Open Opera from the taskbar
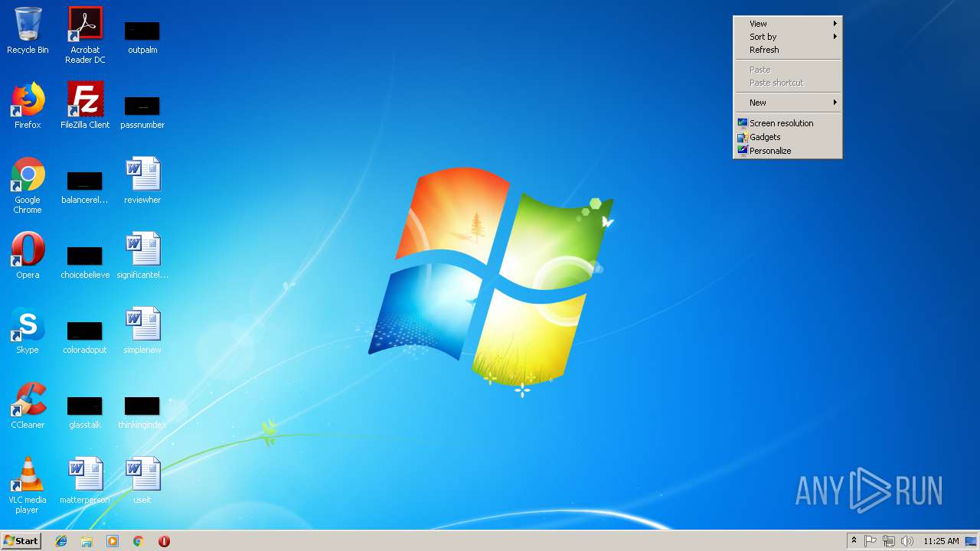This screenshot has width=980, height=551. point(164,541)
